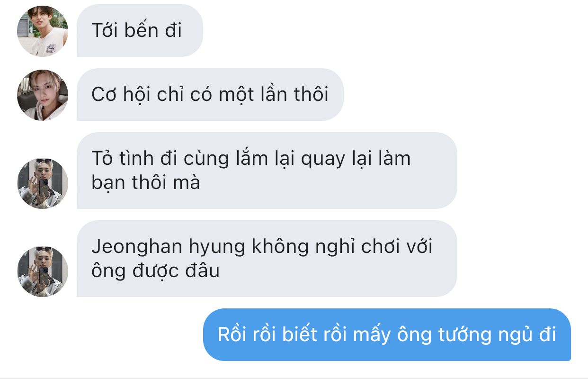Select the "Jeonghan hyung không nghỉ chơi" bubble
Image resolution: width=588 pixels, height=379 pixels.
coord(267,259)
